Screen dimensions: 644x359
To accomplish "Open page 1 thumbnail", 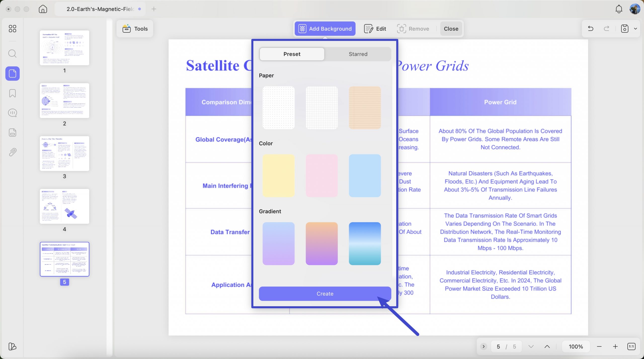I will [x=64, y=48].
